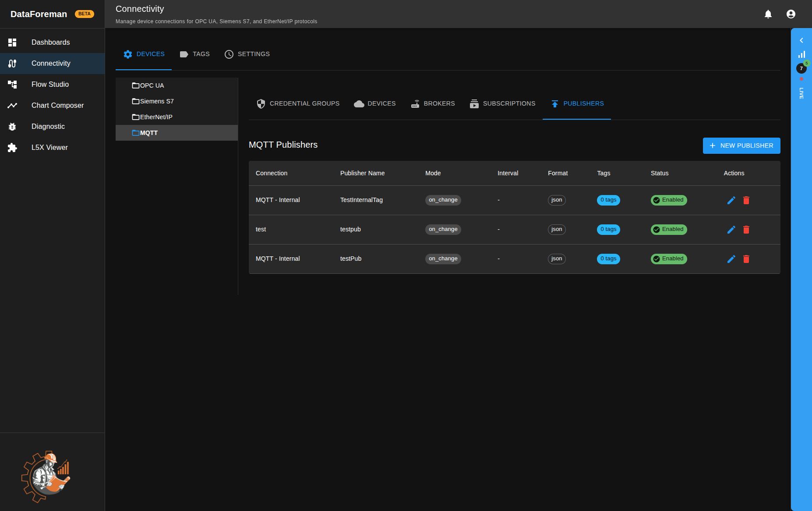This screenshot has width=812, height=511.
Task: Click the New Publisher button
Action: pyautogui.click(x=741, y=146)
